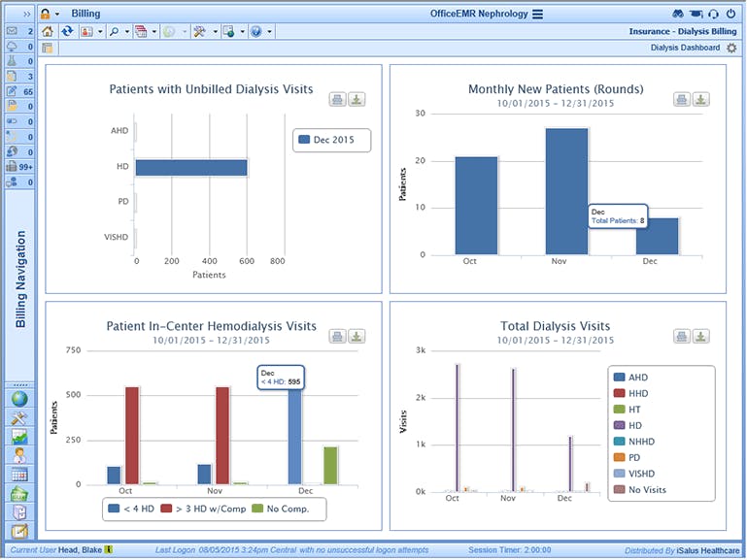Click the Billing Navigation vertical label
The width and height of the screenshot is (747, 560).
pyautogui.click(x=20, y=280)
